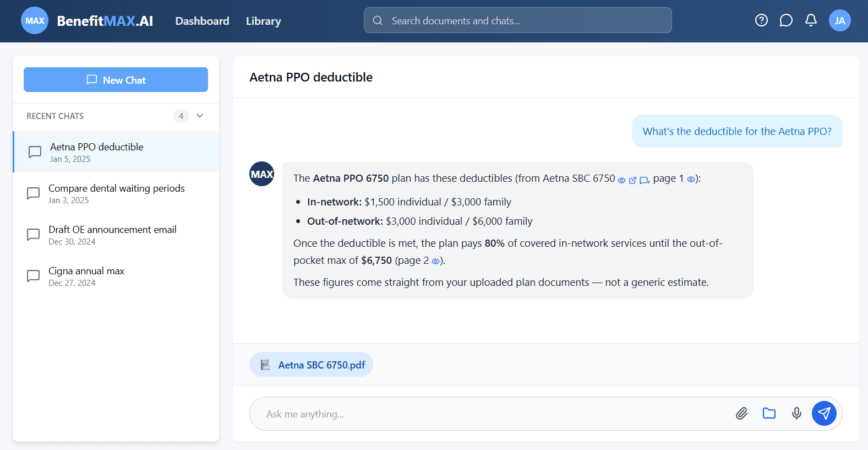The height and width of the screenshot is (450, 868).
Task: Focus the Search documents and chats field
Action: [517, 20]
